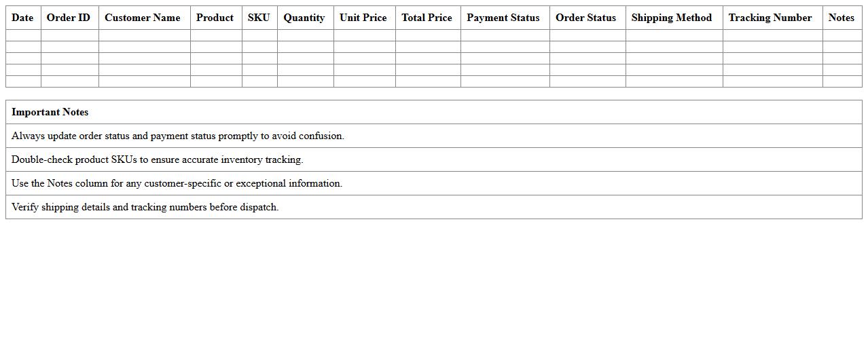Click the note about double-checking product SKUs

pos(158,159)
